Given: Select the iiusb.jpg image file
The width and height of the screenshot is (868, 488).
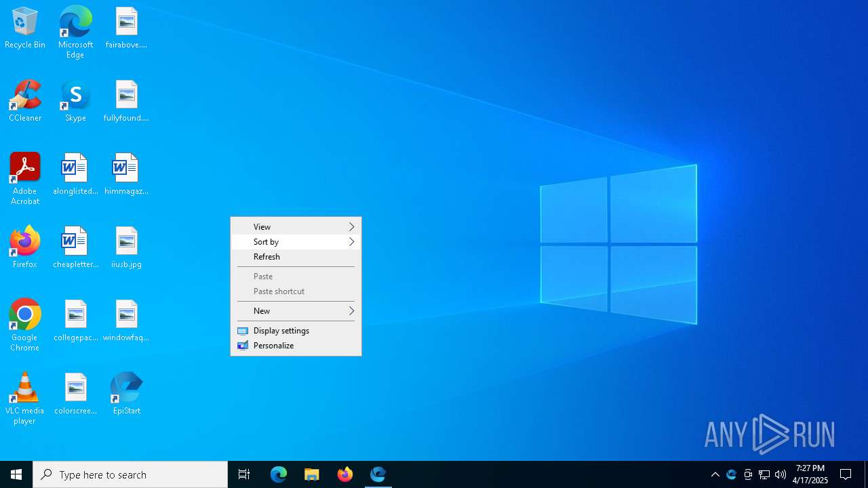Looking at the screenshot, I should tap(126, 248).
